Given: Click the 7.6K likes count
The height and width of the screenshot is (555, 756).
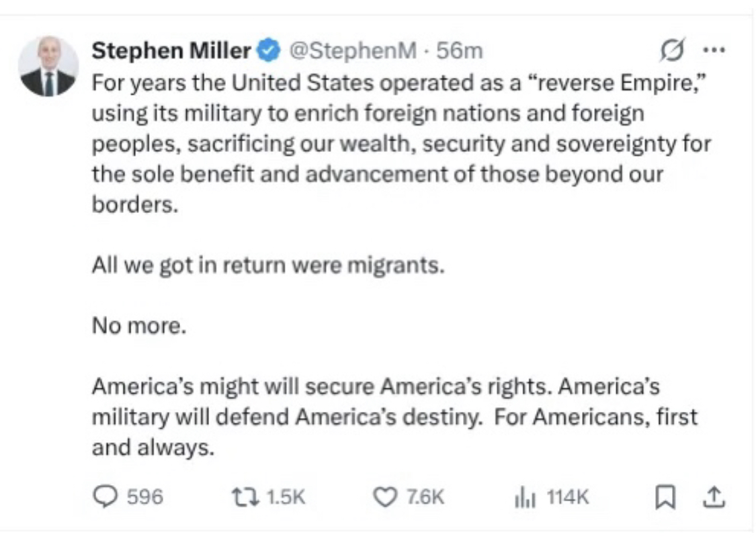Looking at the screenshot, I should pos(425,497).
